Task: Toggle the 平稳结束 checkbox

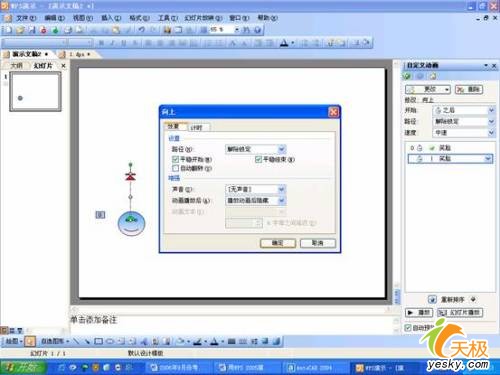Action: 258,159
